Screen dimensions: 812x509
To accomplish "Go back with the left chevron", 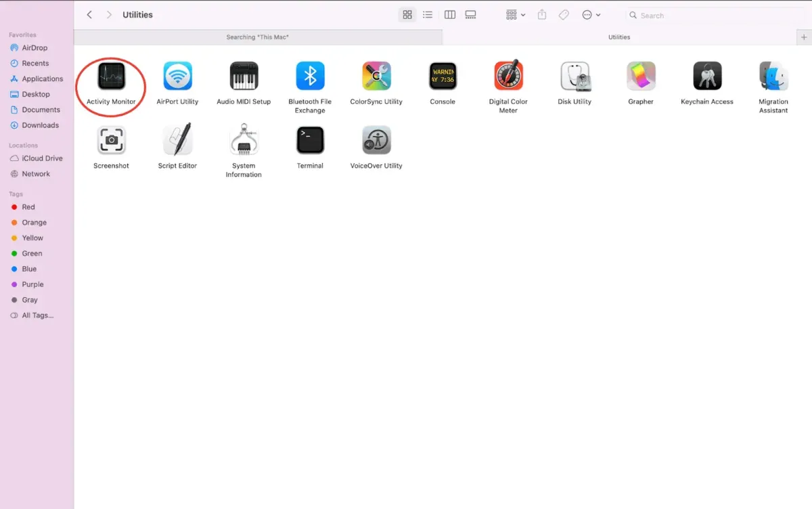I will (89, 15).
